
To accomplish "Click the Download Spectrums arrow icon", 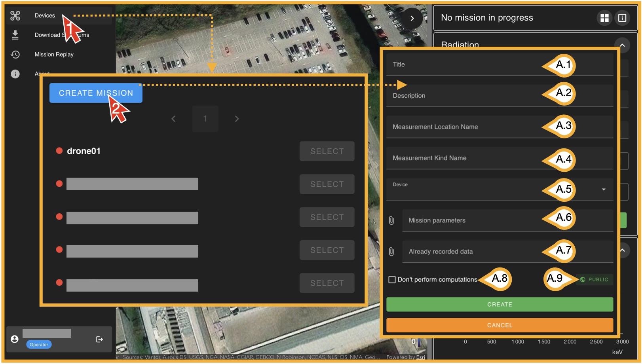I will (15, 35).
